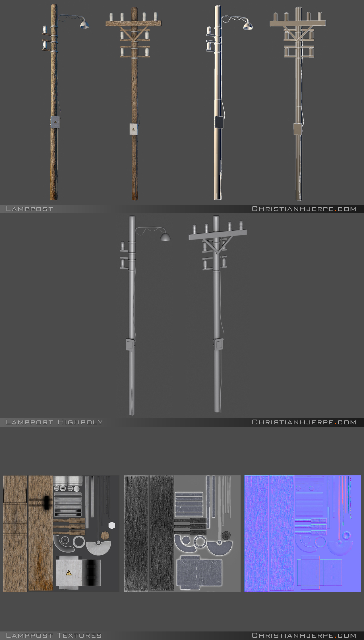The image size is (364, 640).
Task: Click the 'Lamppost' caption label
Action: pyautogui.click(x=30, y=209)
